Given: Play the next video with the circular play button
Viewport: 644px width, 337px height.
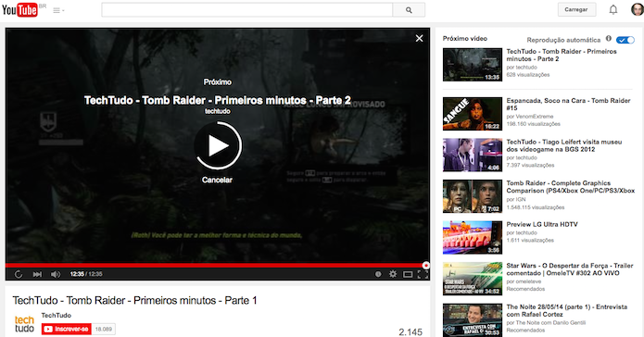Looking at the screenshot, I should pos(218,145).
